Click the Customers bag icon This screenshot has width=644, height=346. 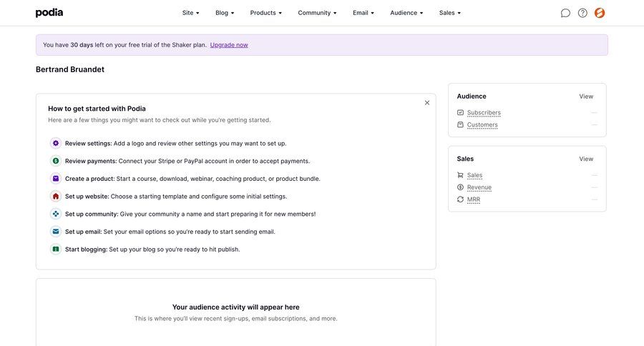click(x=460, y=125)
